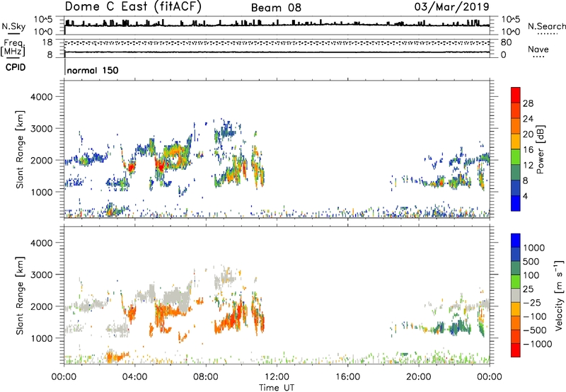Screen dimensions: 566x392
Task: Click the '1000' velocity scale value
Action: coord(534,248)
